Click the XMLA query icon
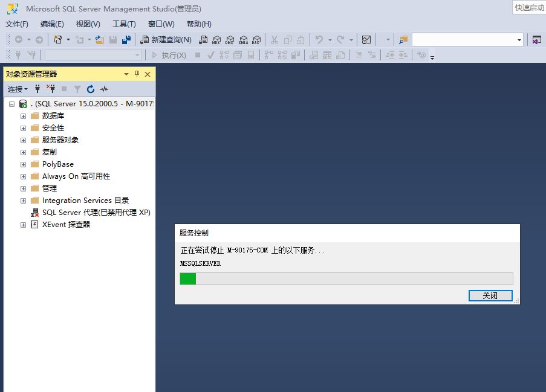This screenshot has width=546, height=392. 243,40
